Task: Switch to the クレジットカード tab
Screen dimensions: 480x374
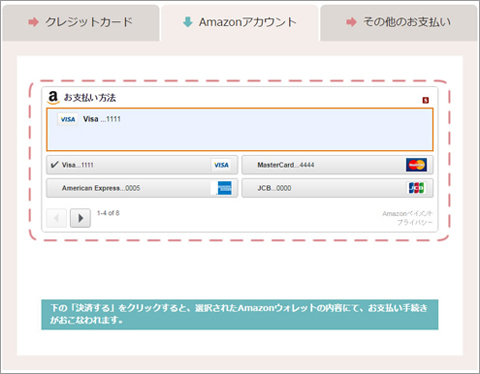Action: point(80,23)
